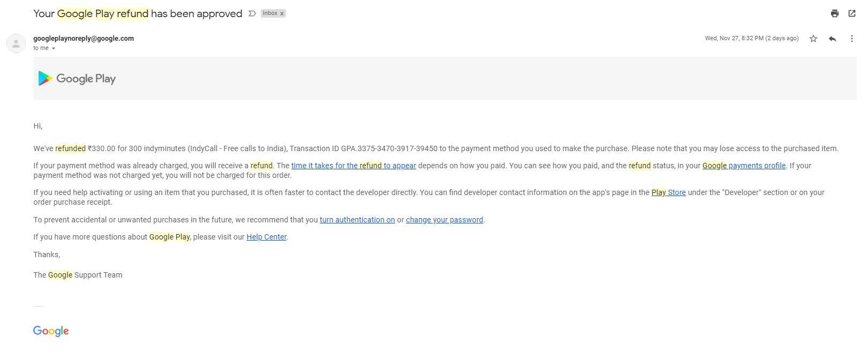
Task: Follow the 'turn authentication on' link
Action: pos(357,220)
